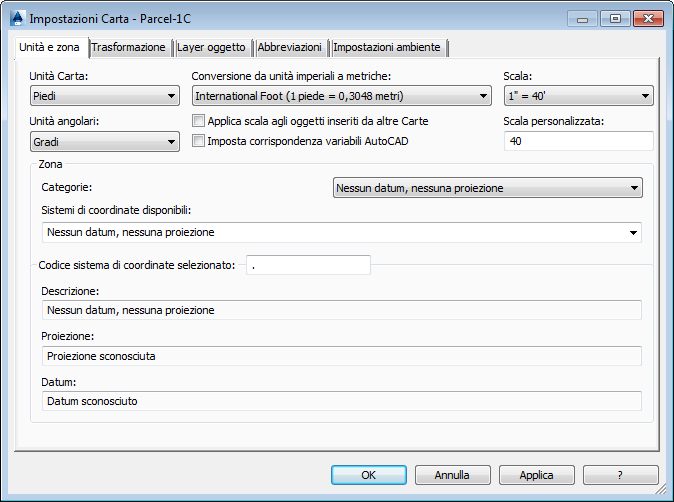The height and width of the screenshot is (502, 674).
Task: Open the Categorie dropdown
Action: pyautogui.click(x=488, y=188)
